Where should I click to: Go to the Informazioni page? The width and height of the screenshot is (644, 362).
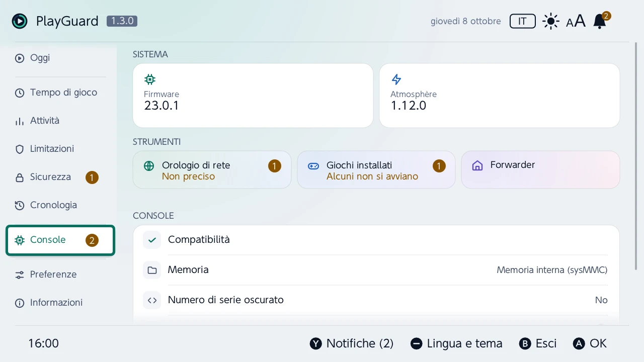tap(60, 303)
